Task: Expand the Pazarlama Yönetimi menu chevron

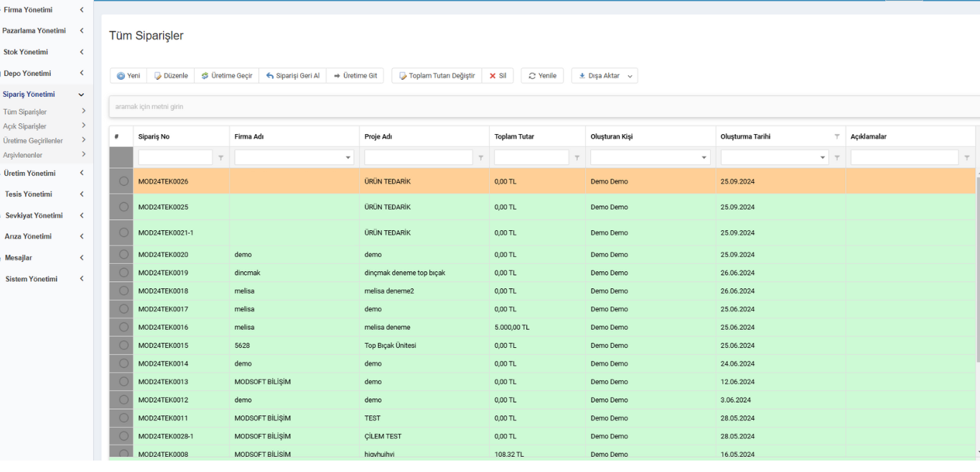Action: [82, 31]
